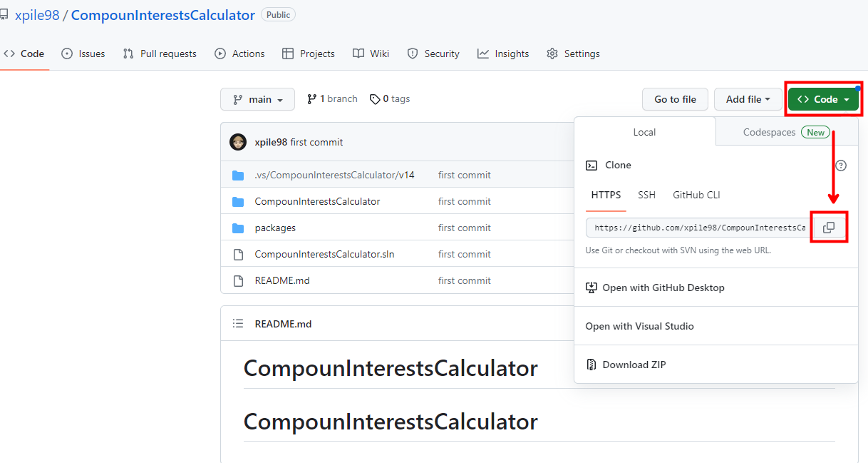Click the first CompounInterestsCalculator README heading
868x463 pixels.
pyautogui.click(x=391, y=369)
